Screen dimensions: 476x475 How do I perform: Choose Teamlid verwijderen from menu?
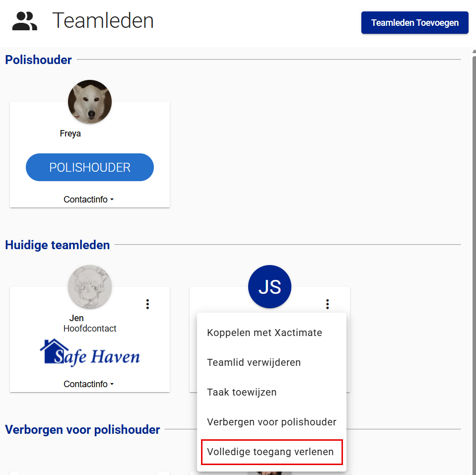pyautogui.click(x=272, y=362)
